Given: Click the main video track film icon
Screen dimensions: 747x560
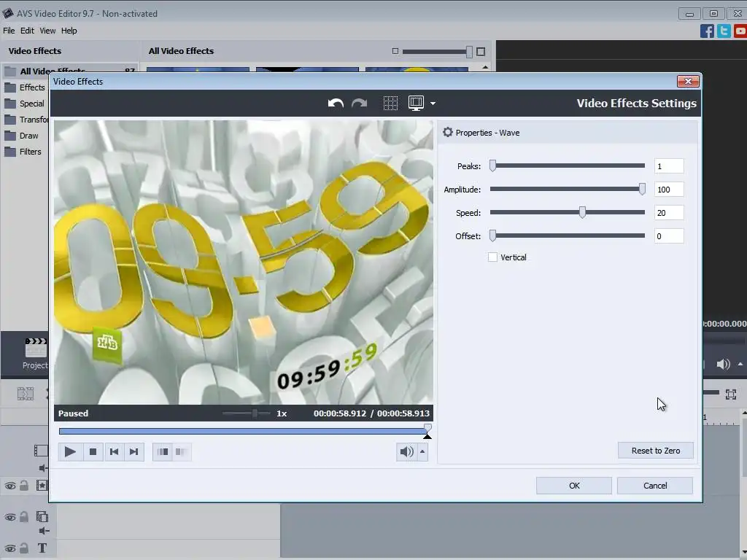Looking at the screenshot, I should pos(41,451).
